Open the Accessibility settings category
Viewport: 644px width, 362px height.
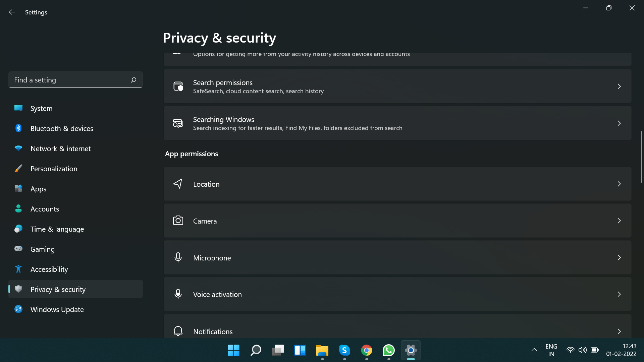tap(49, 269)
